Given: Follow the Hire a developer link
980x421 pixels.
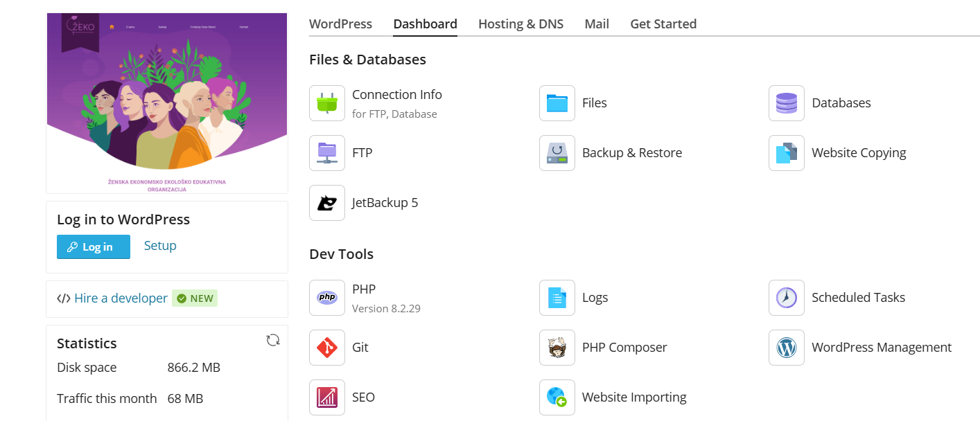Looking at the screenshot, I should pos(121,298).
